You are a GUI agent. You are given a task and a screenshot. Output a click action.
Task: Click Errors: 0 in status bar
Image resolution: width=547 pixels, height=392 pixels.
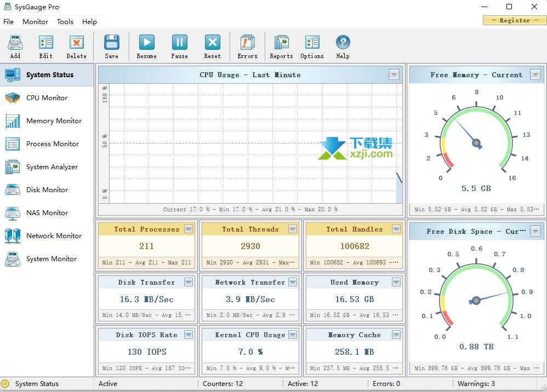pos(386,384)
